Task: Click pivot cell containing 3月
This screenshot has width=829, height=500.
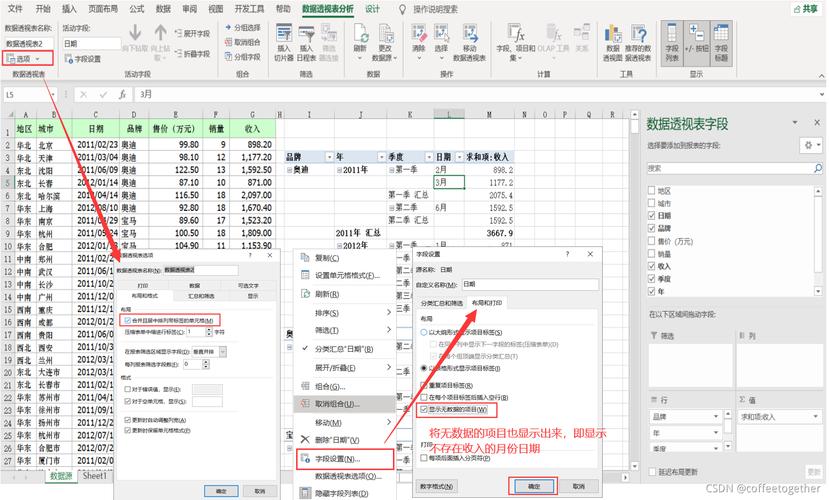Action: coord(449,182)
